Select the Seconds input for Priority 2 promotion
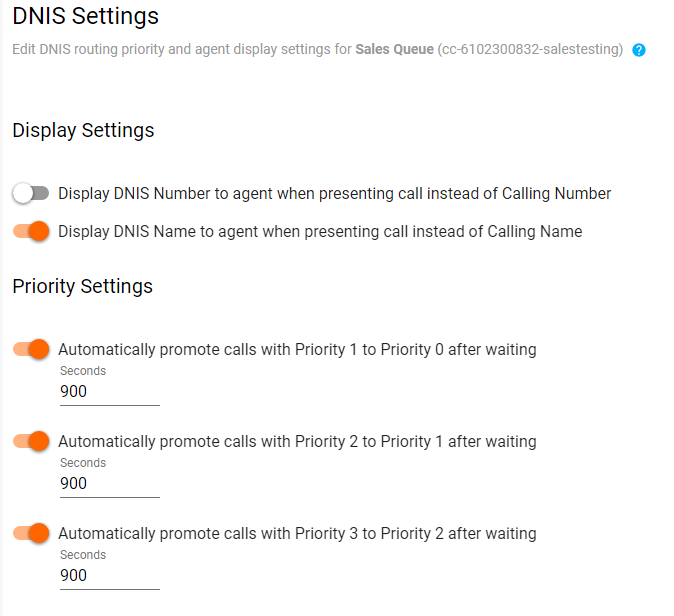674x616 pixels. [109, 484]
